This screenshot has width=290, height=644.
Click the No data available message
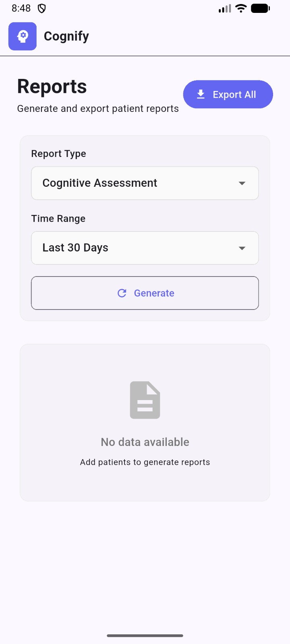(x=145, y=442)
